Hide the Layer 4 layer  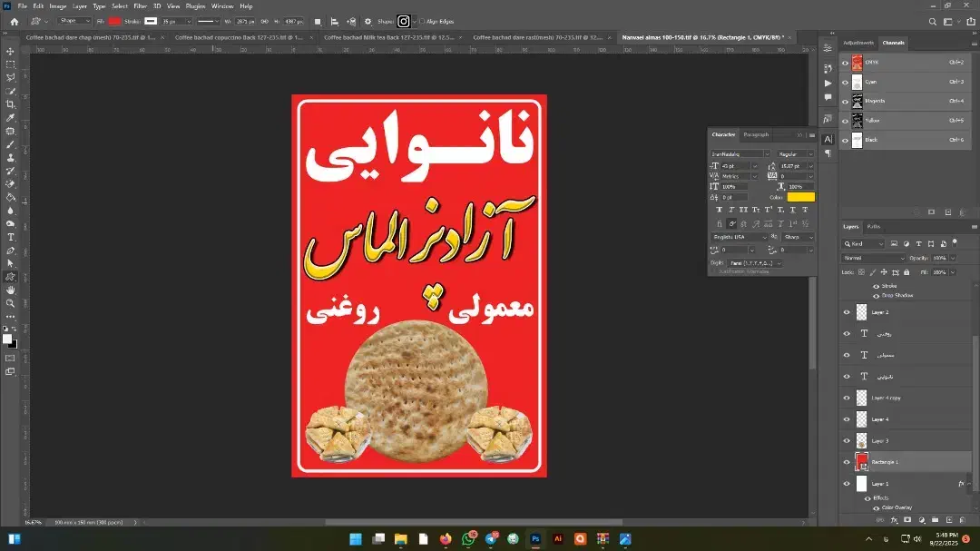pyautogui.click(x=847, y=419)
